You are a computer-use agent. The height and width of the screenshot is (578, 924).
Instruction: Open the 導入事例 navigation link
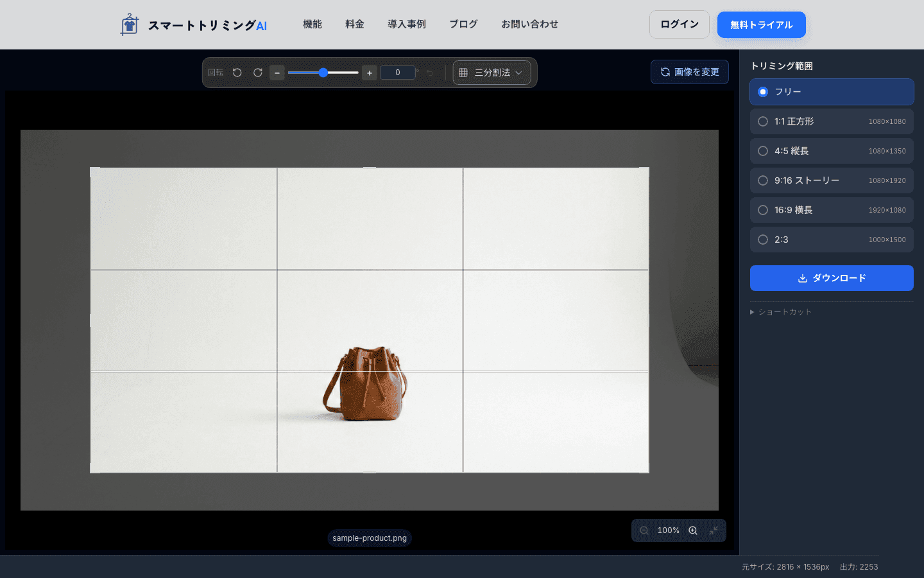[407, 24]
